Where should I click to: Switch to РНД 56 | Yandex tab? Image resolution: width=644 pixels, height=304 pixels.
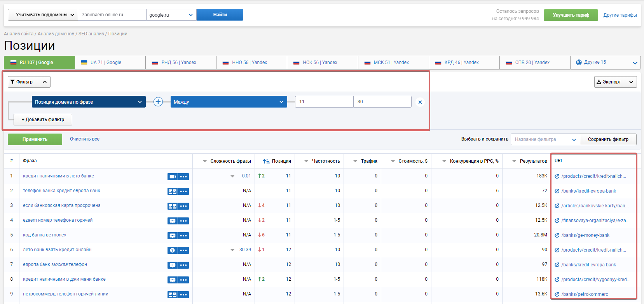point(181,63)
